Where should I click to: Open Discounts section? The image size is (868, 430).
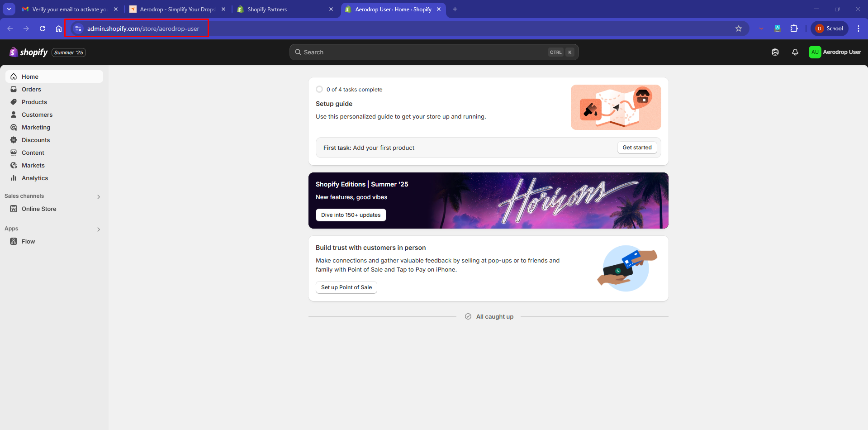(54, 140)
